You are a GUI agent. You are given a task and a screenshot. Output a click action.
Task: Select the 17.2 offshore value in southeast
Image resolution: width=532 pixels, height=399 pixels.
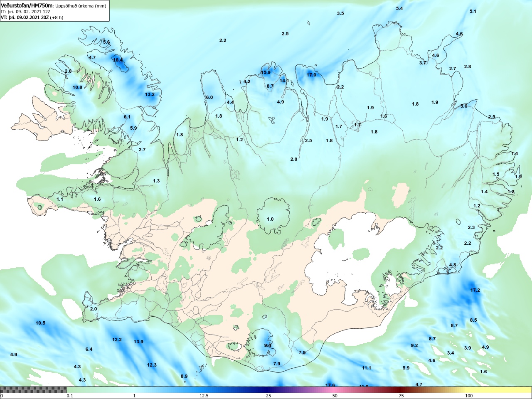click(x=475, y=290)
